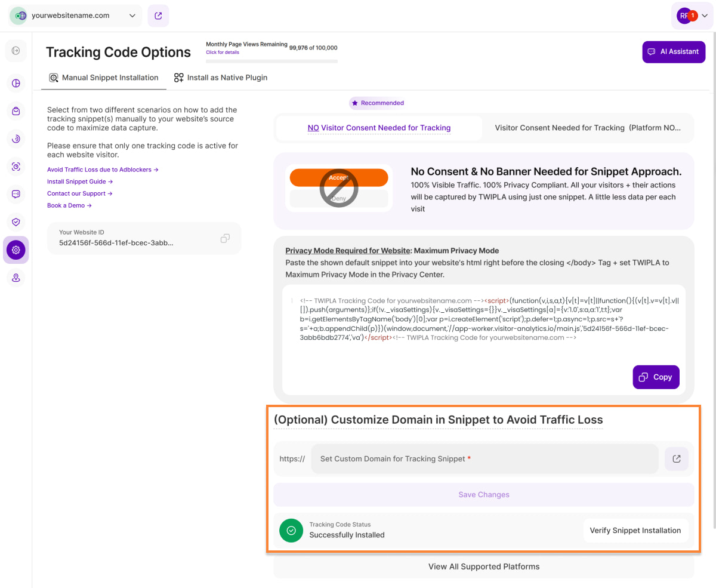This screenshot has height=588, width=716.
Task: Copy the Website ID with the copy icon
Action: pos(225,238)
